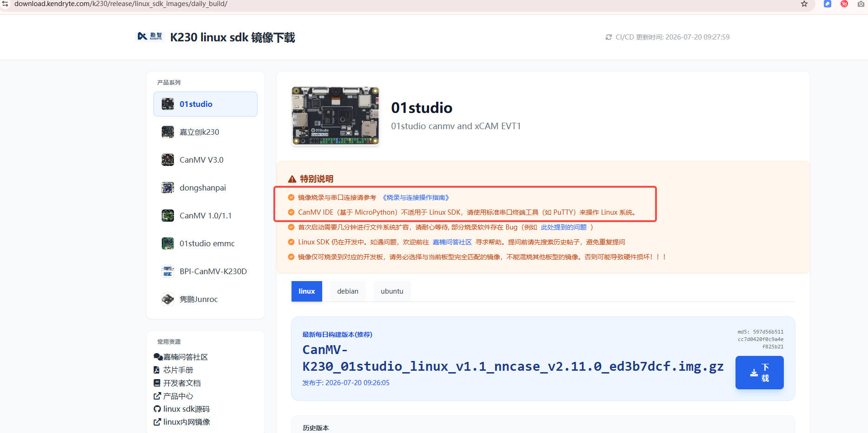Open the 《烧录与连接操作指南》 link
Image resolution: width=868 pixels, height=433 pixels.
pyautogui.click(x=416, y=197)
